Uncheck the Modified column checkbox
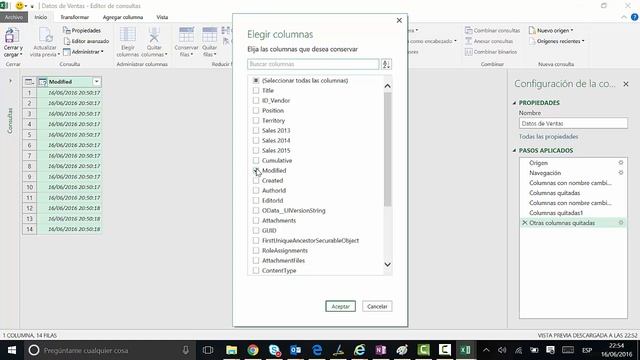 pyautogui.click(x=256, y=170)
